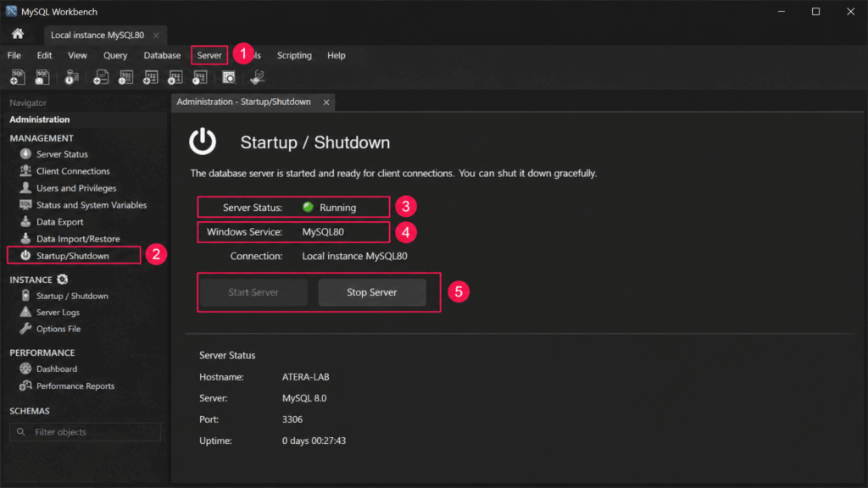Click the green Running status indicator
This screenshot has height=488, width=868.
click(309, 207)
